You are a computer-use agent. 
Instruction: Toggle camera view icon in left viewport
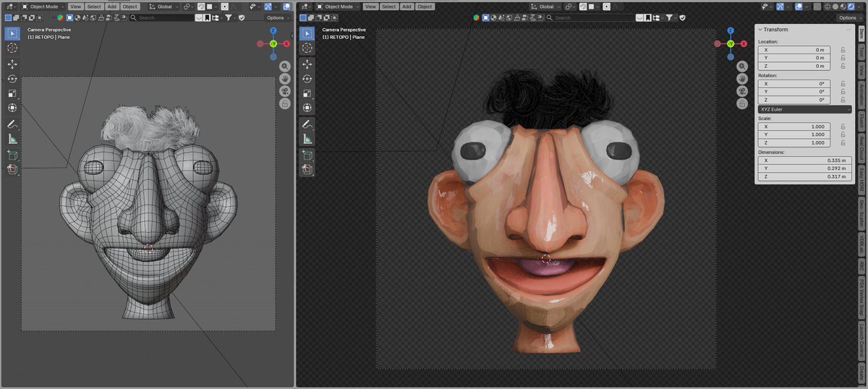[x=286, y=91]
